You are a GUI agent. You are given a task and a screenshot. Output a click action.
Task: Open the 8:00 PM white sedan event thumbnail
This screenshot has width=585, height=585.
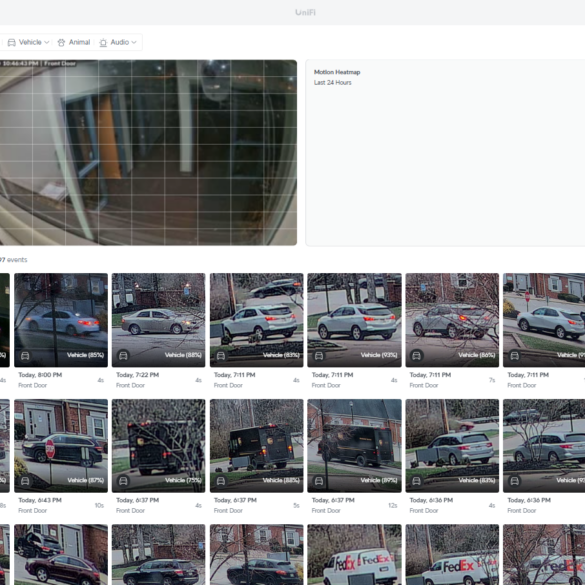coord(61,320)
